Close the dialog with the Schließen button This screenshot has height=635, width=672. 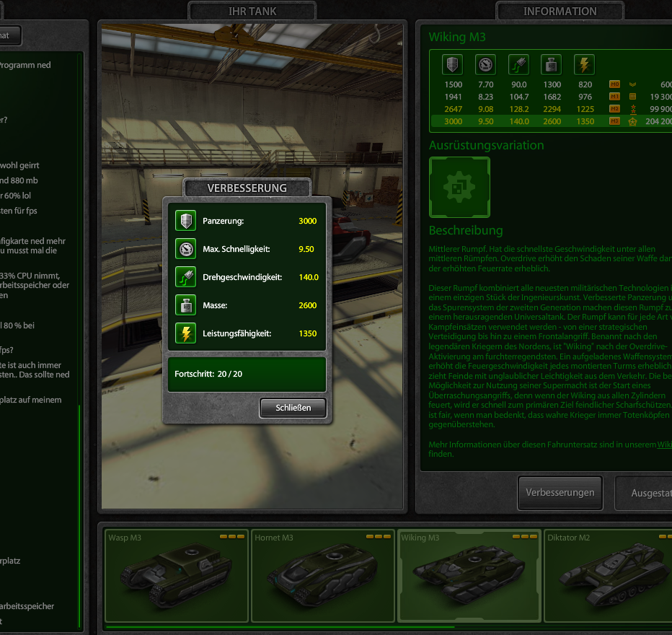[293, 408]
